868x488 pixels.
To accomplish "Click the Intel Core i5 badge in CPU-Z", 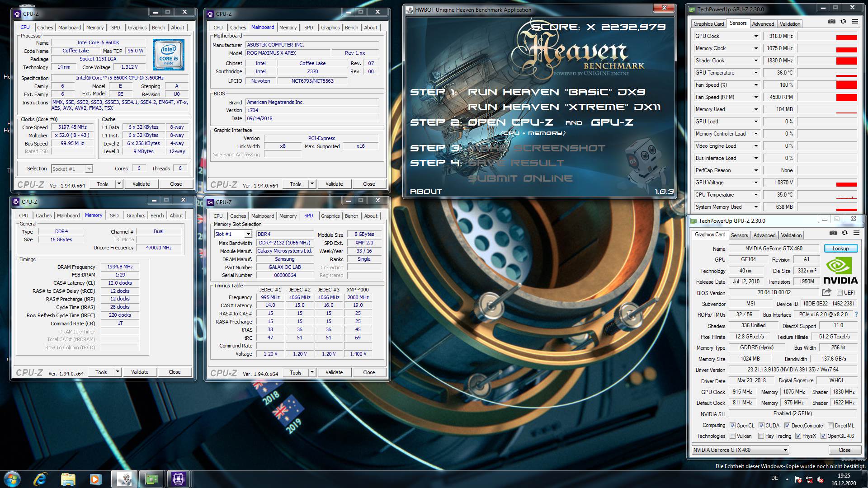I will [x=169, y=54].
